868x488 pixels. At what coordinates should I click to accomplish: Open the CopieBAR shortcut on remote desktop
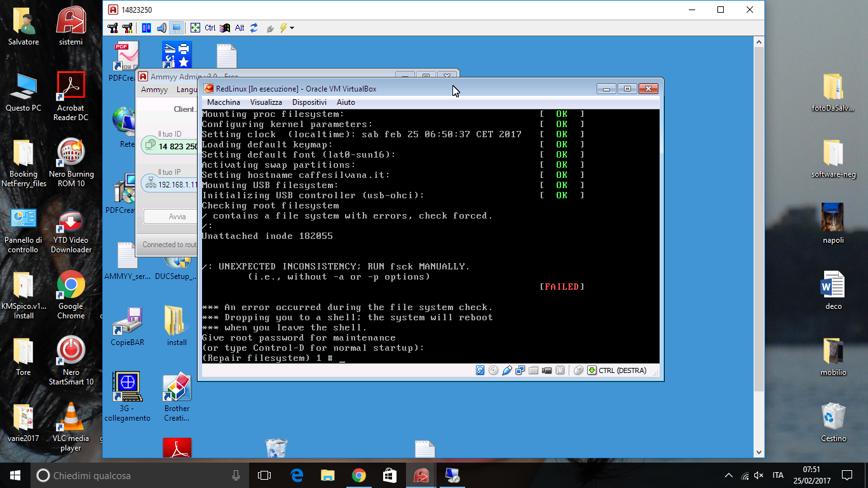127,327
